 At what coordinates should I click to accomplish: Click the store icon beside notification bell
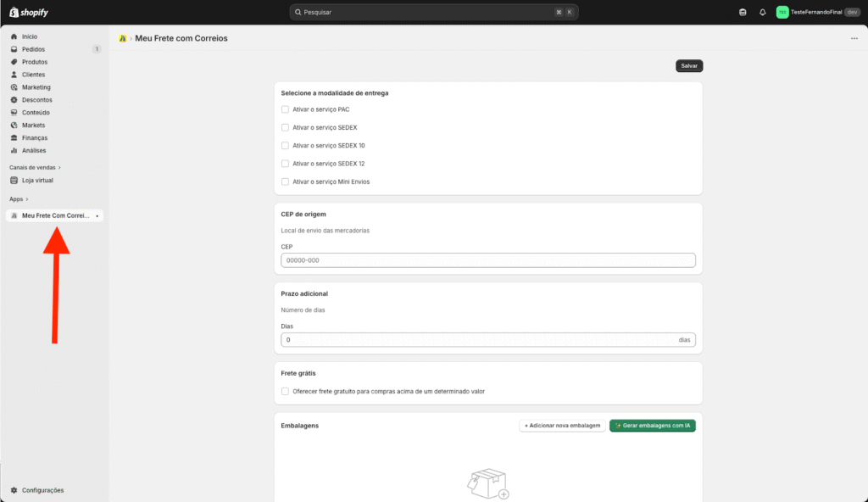pos(743,12)
